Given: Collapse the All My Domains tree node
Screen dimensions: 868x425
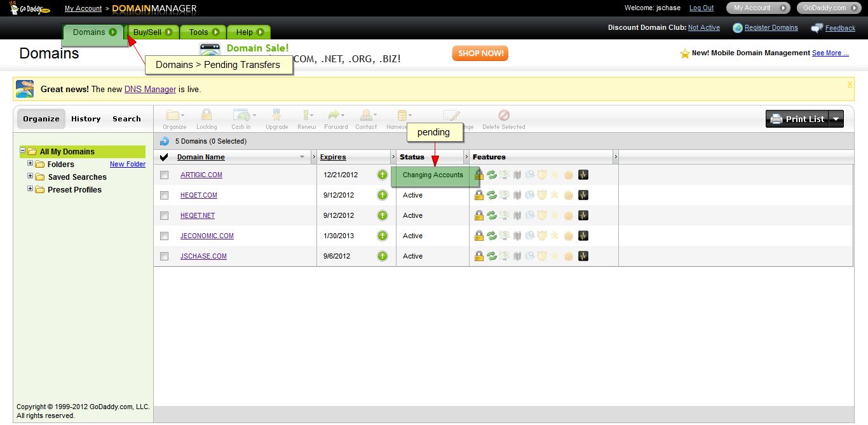Looking at the screenshot, I should [x=22, y=151].
